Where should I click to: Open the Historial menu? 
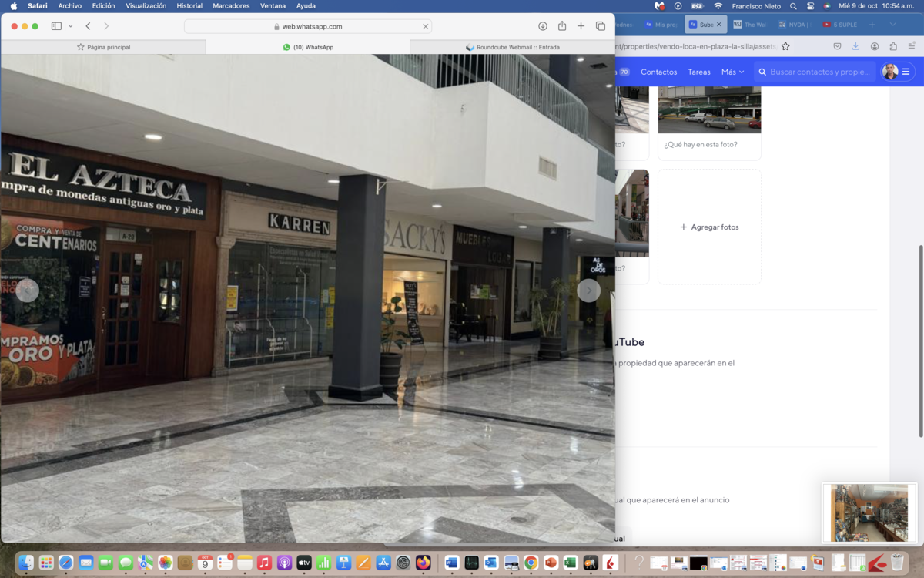pos(189,5)
